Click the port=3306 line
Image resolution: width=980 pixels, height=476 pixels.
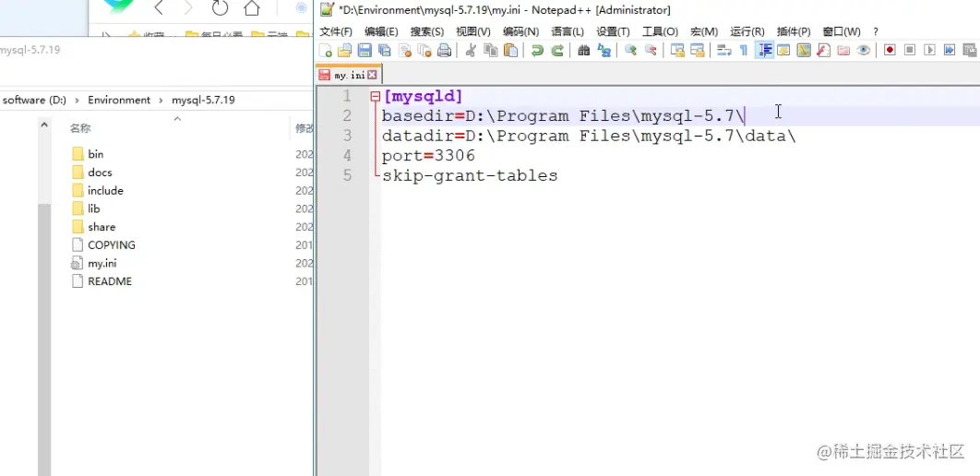coord(428,156)
